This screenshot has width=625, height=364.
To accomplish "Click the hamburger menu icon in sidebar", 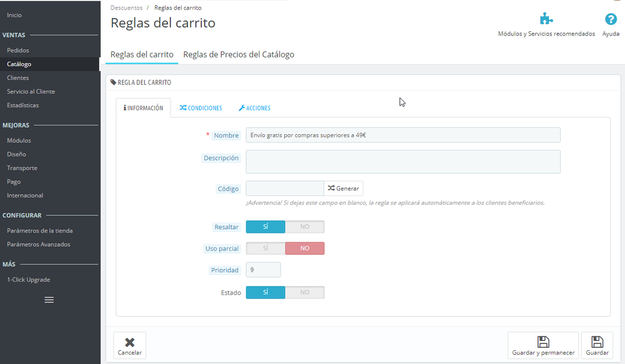I will (x=49, y=300).
